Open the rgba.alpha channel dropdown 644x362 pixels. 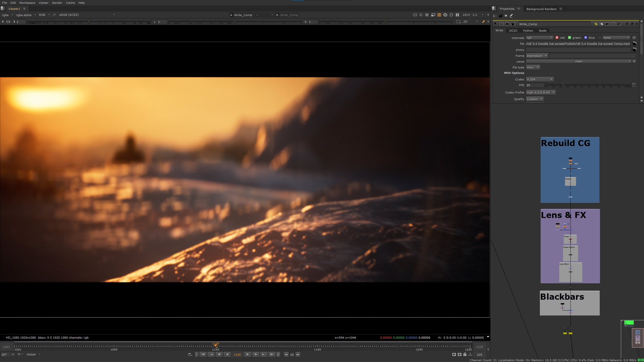(26, 15)
